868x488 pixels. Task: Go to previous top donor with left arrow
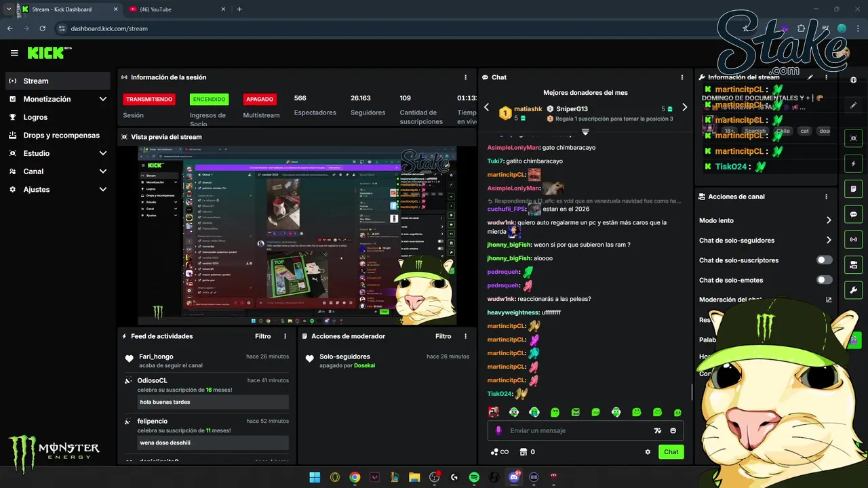click(486, 107)
